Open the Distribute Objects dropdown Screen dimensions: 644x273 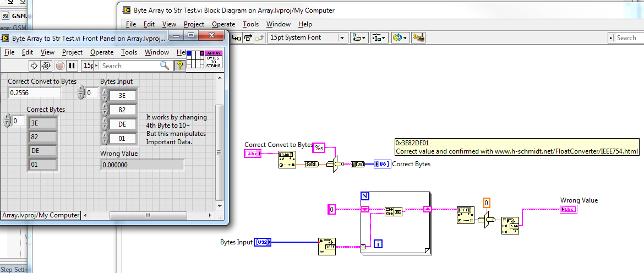point(379,38)
